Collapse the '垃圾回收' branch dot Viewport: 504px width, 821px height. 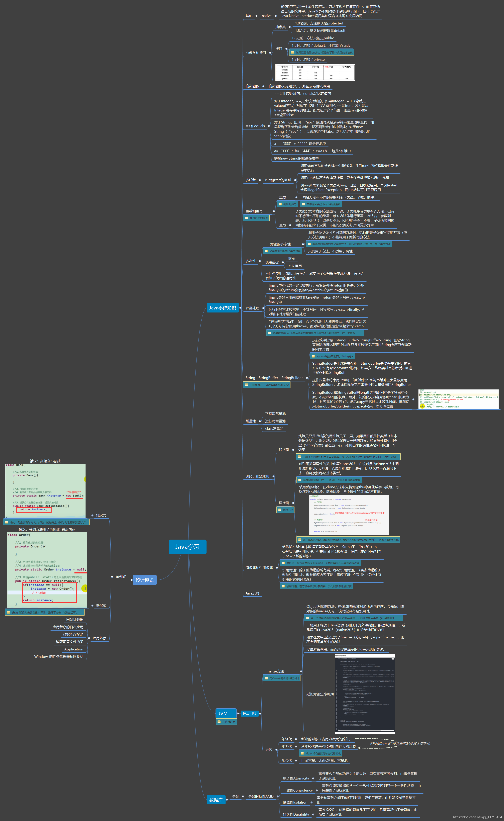coord(260,713)
